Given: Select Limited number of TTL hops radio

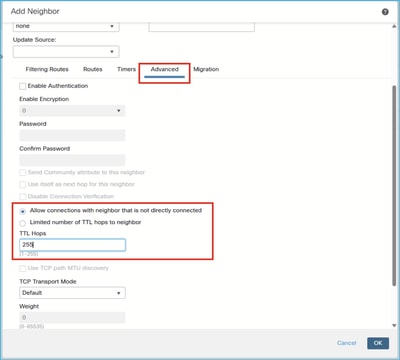Looking at the screenshot, I should pos(23,223).
